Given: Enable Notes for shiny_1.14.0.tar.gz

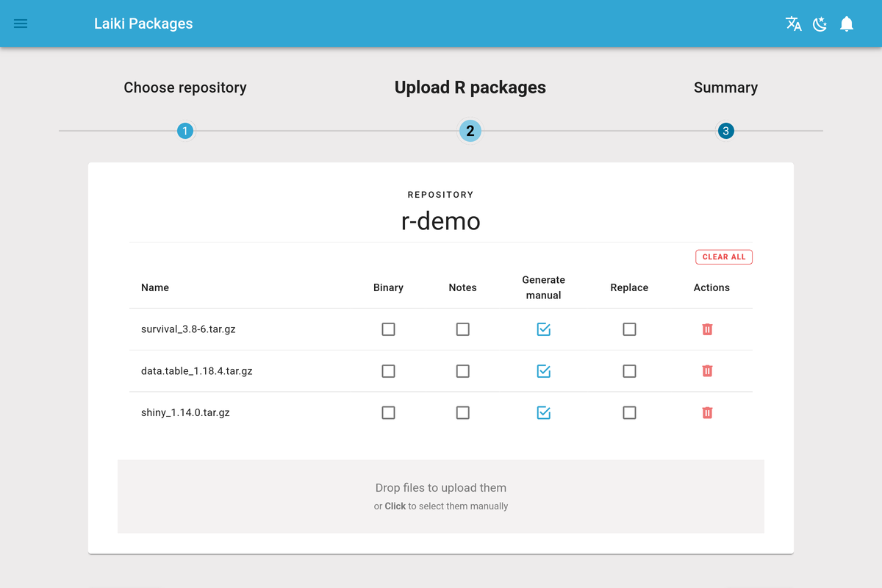Looking at the screenshot, I should (x=462, y=413).
